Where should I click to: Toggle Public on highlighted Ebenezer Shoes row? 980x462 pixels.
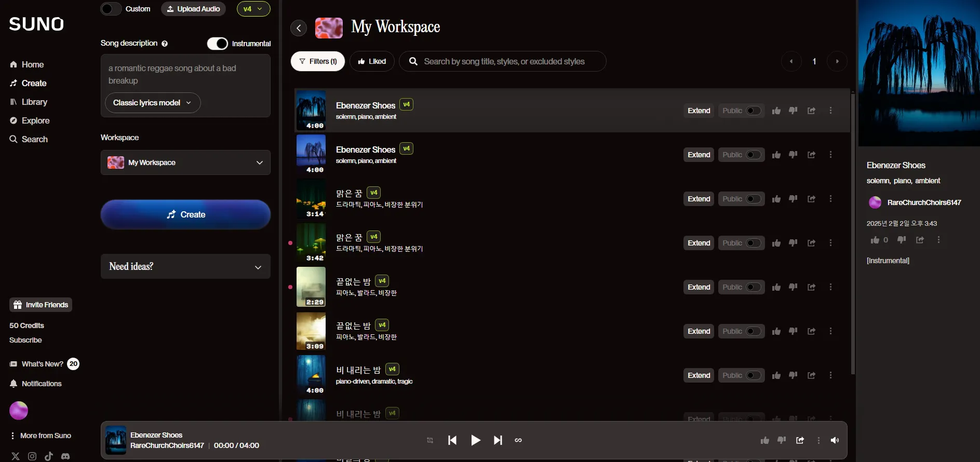(x=754, y=111)
